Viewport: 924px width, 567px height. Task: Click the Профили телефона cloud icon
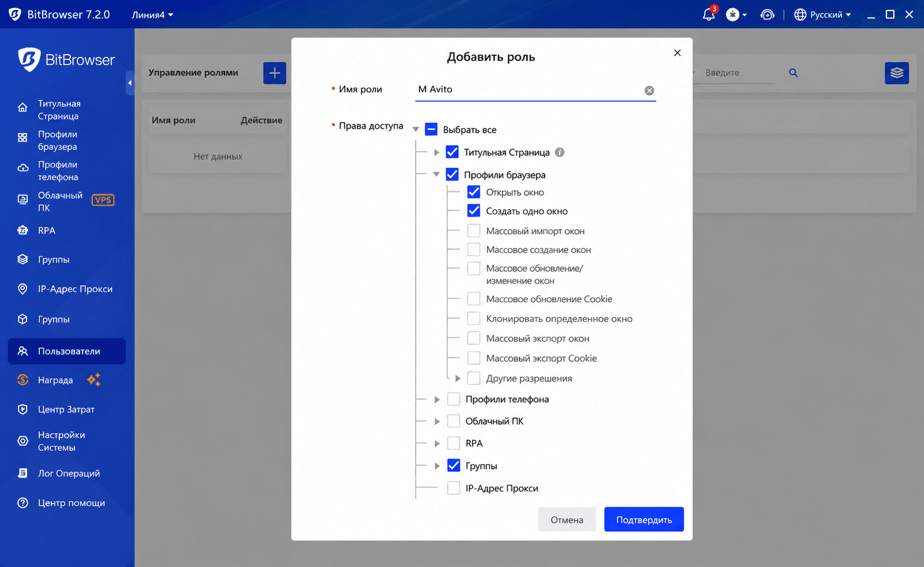(23, 168)
